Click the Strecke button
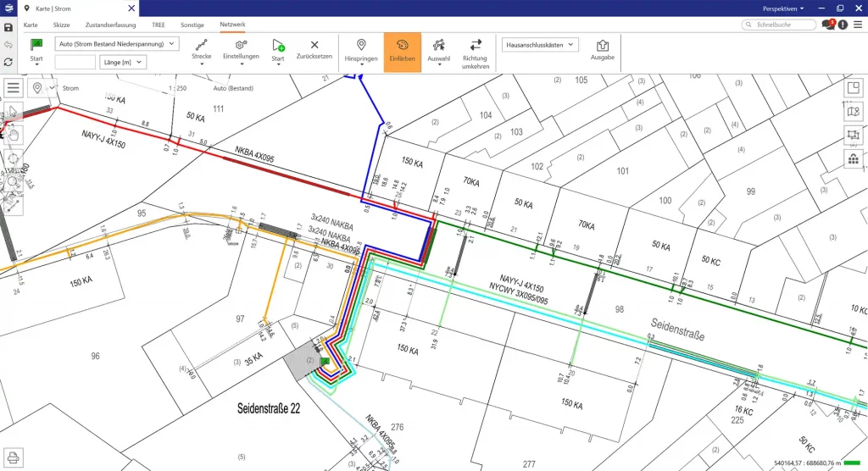Viewport: 868px width, 471px height. click(x=202, y=51)
